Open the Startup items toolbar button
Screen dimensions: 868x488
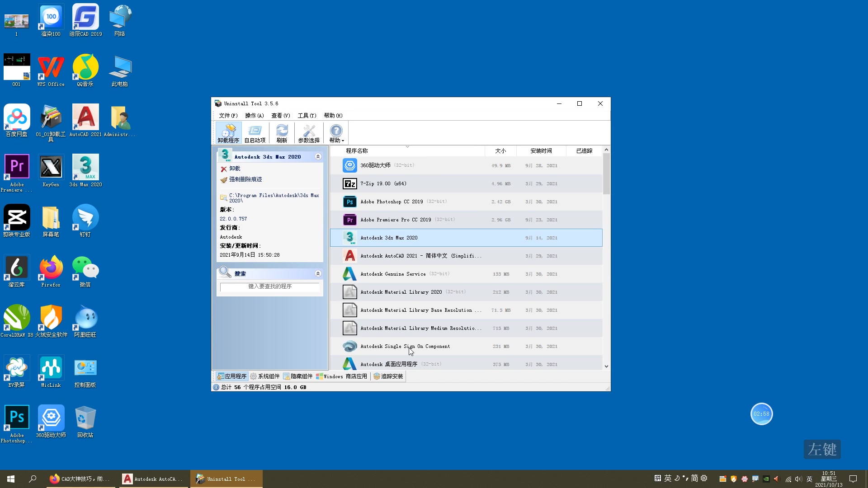tap(255, 133)
